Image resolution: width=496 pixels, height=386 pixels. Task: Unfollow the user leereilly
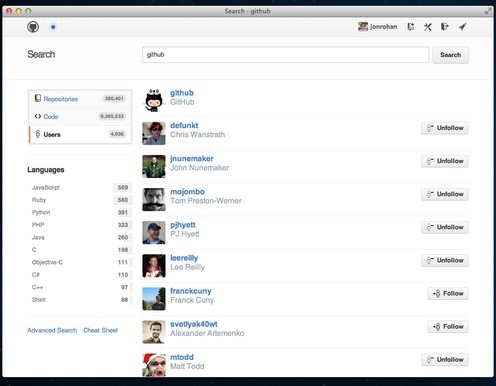point(445,260)
